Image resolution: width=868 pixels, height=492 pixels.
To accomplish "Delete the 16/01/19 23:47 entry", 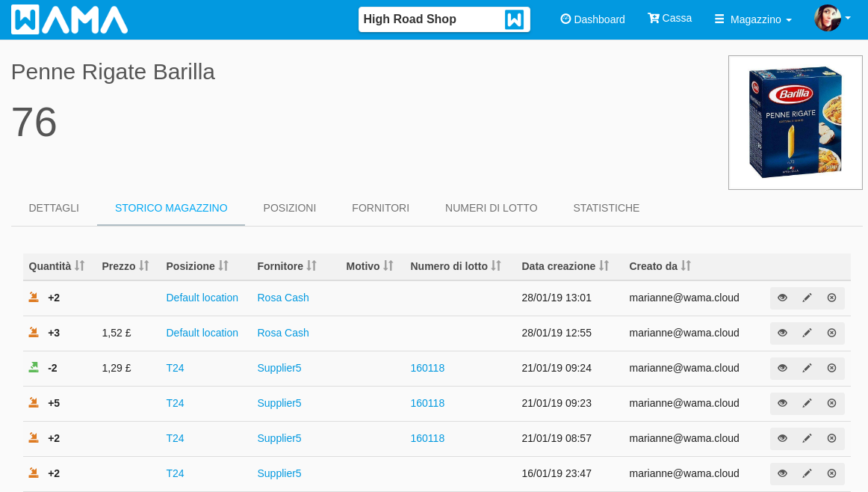I will click(x=831, y=474).
